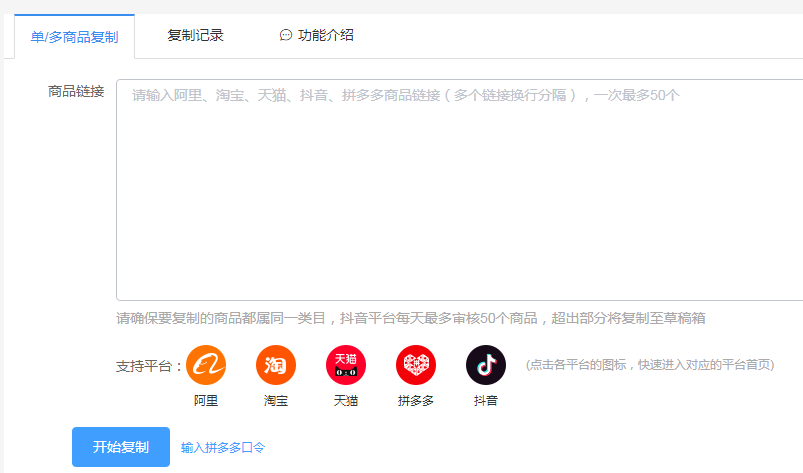Start copying with the 开始复制 button
Screen dimensions: 803x473
tap(121, 447)
